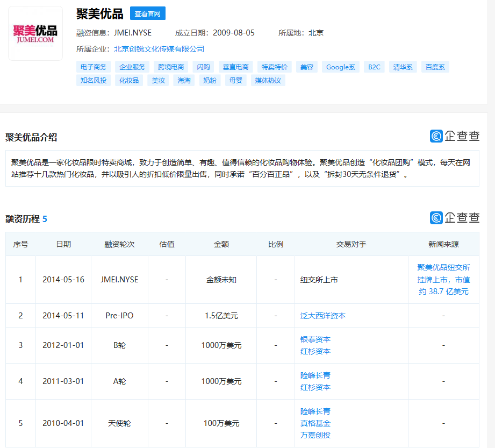This screenshot has width=495, height=448.
Task: Open investor link 泛大西洋资本
Action: click(x=323, y=316)
